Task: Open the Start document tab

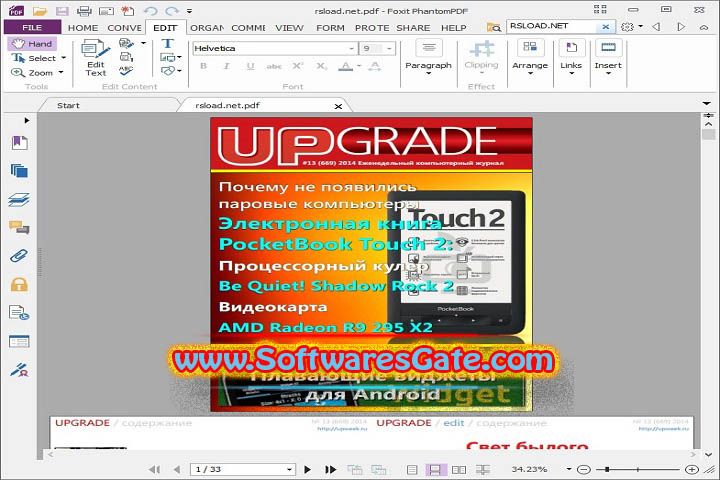Action: coord(68,105)
